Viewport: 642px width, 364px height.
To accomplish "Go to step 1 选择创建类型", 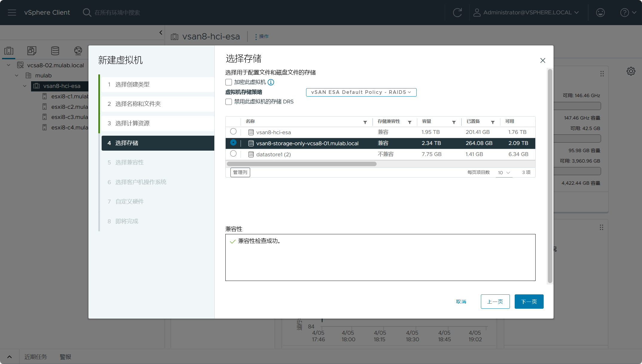I will 158,85.
